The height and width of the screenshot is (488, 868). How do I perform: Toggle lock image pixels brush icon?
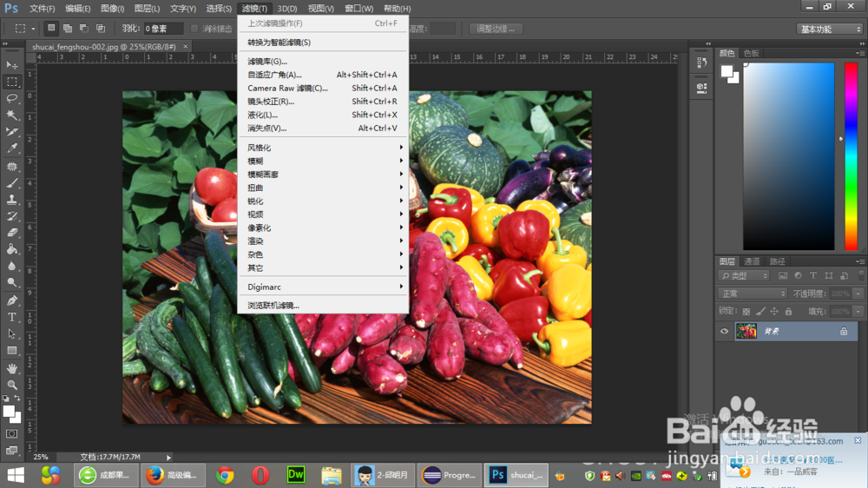coord(760,312)
